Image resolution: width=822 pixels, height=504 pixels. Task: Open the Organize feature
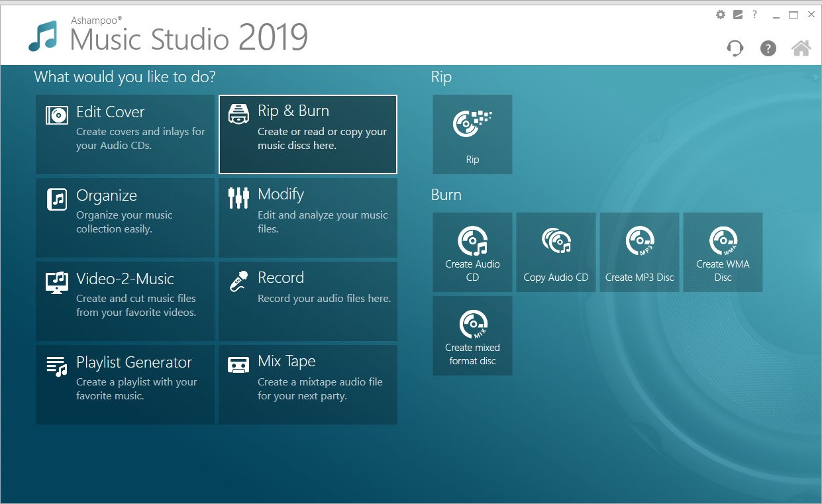coord(125,217)
